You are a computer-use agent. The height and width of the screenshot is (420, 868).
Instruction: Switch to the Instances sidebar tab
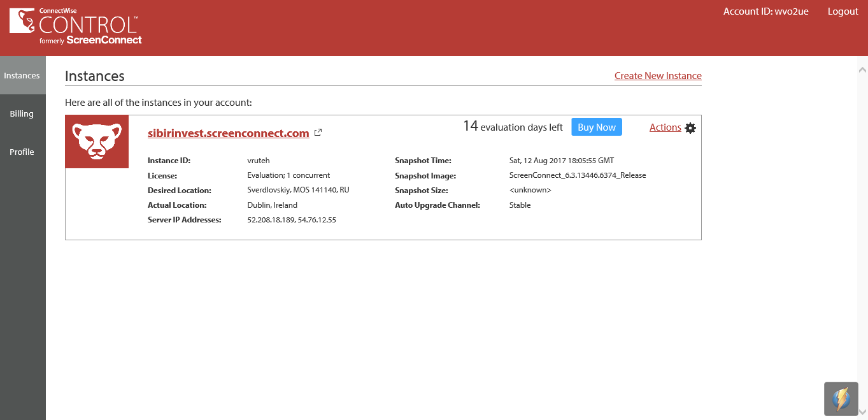[x=22, y=75]
